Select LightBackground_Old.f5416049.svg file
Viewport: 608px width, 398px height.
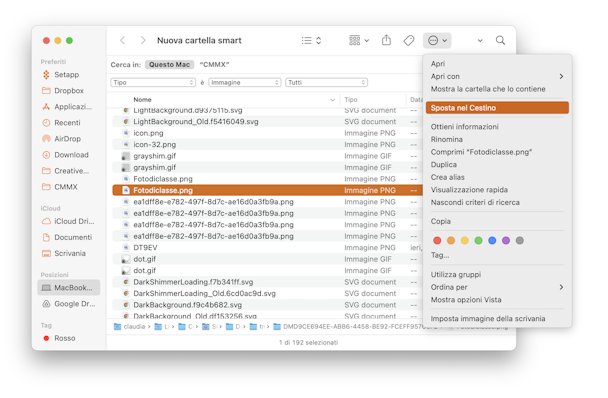point(267,121)
